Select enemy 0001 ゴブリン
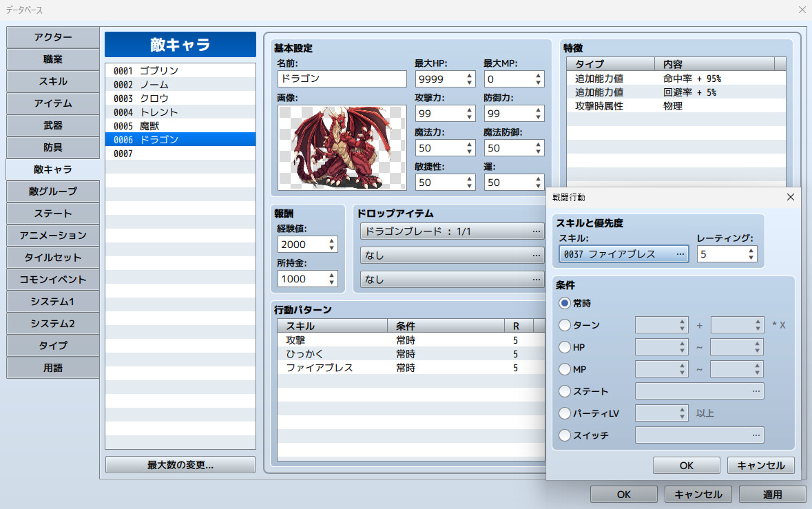The image size is (812, 509). (x=158, y=70)
